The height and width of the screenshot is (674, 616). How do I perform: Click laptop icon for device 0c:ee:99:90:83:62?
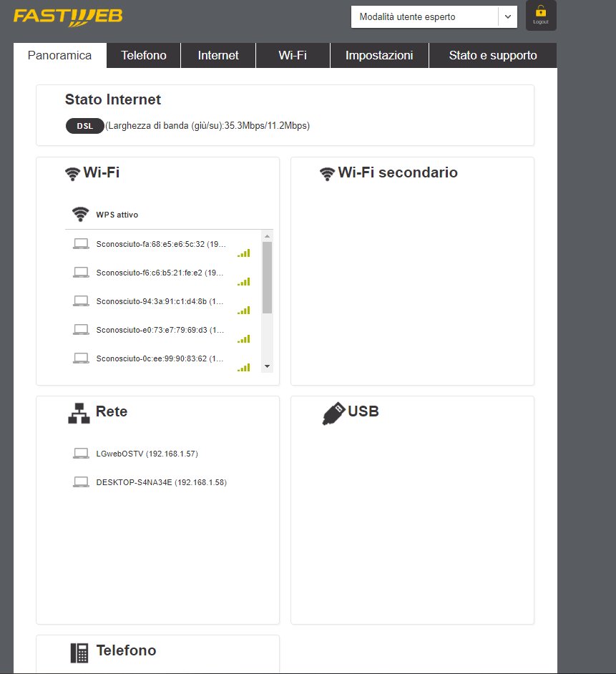click(x=81, y=358)
